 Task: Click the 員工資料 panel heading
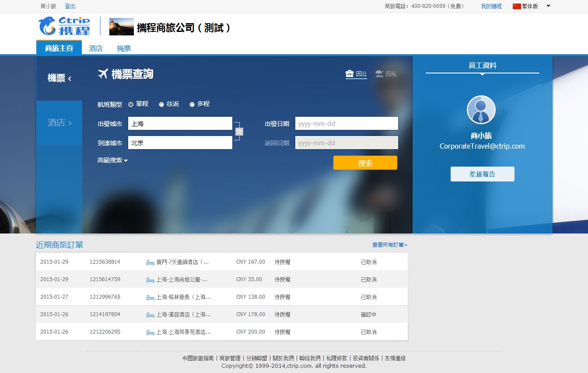click(483, 66)
